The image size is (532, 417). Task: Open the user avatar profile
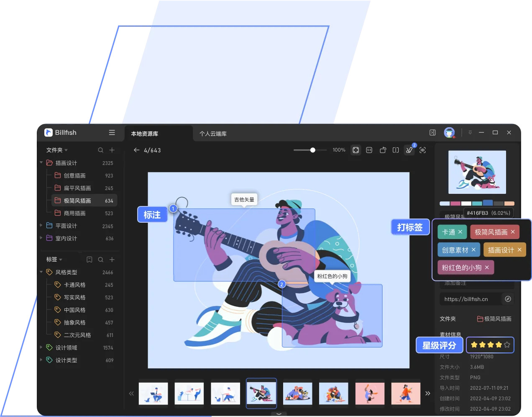(449, 133)
